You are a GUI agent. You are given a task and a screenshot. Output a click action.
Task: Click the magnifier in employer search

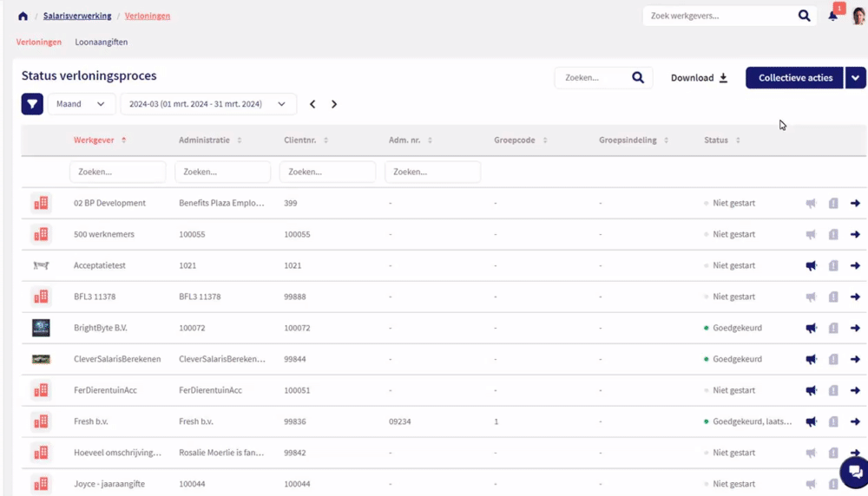click(804, 16)
